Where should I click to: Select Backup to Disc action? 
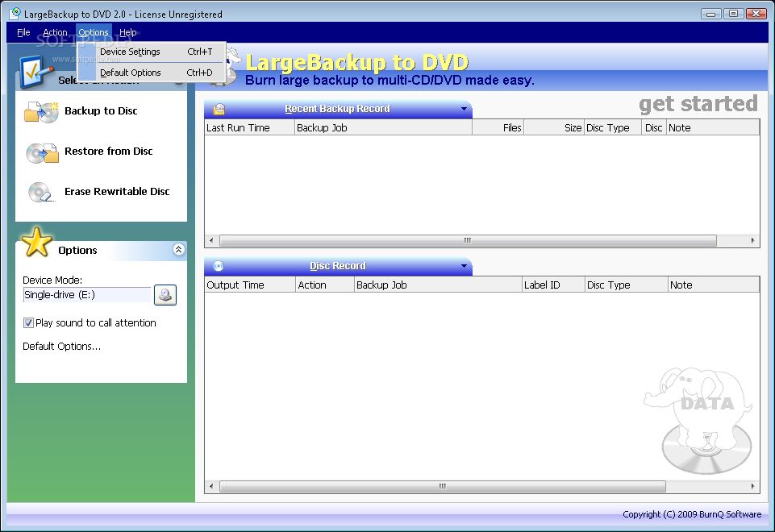[101, 111]
